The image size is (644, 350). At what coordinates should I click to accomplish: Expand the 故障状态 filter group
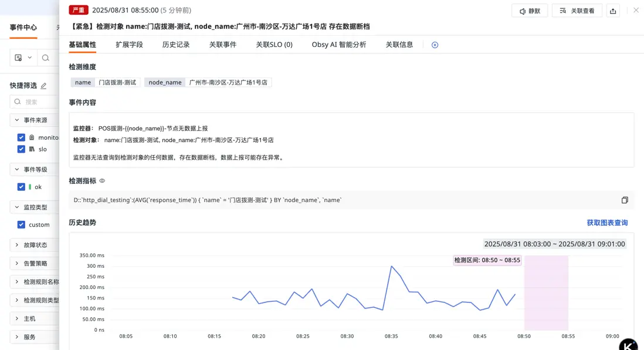pyautogui.click(x=16, y=245)
